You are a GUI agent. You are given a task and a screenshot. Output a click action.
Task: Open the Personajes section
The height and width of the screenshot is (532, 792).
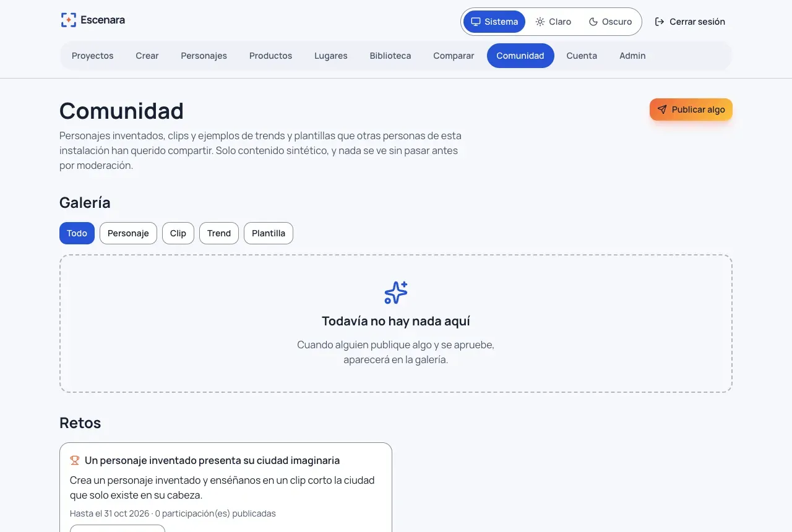tap(204, 56)
